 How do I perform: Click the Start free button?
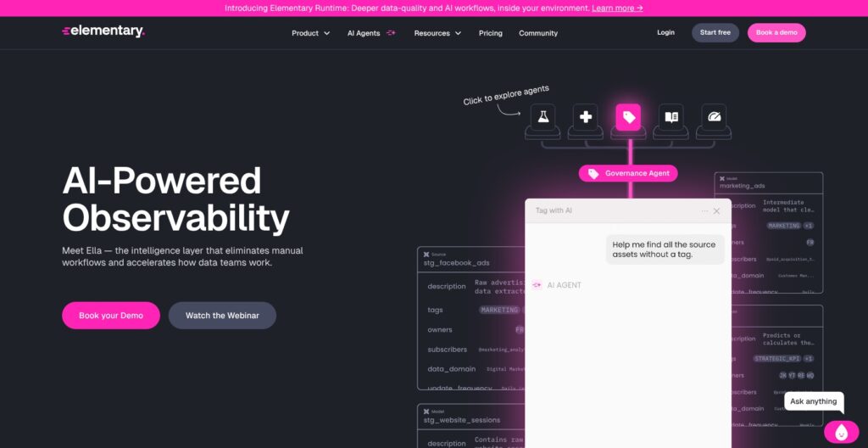point(715,33)
